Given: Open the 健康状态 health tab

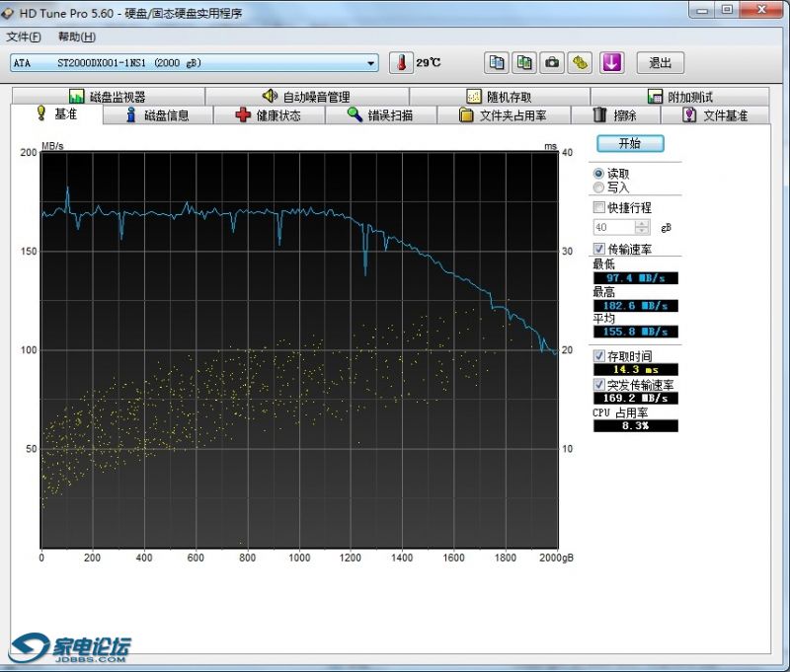Looking at the screenshot, I should tap(269, 115).
